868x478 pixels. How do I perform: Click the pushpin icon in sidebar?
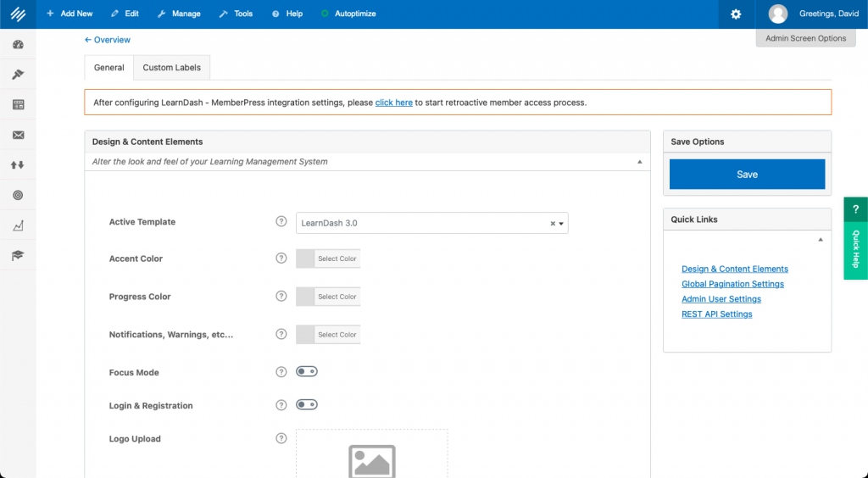[x=18, y=75]
